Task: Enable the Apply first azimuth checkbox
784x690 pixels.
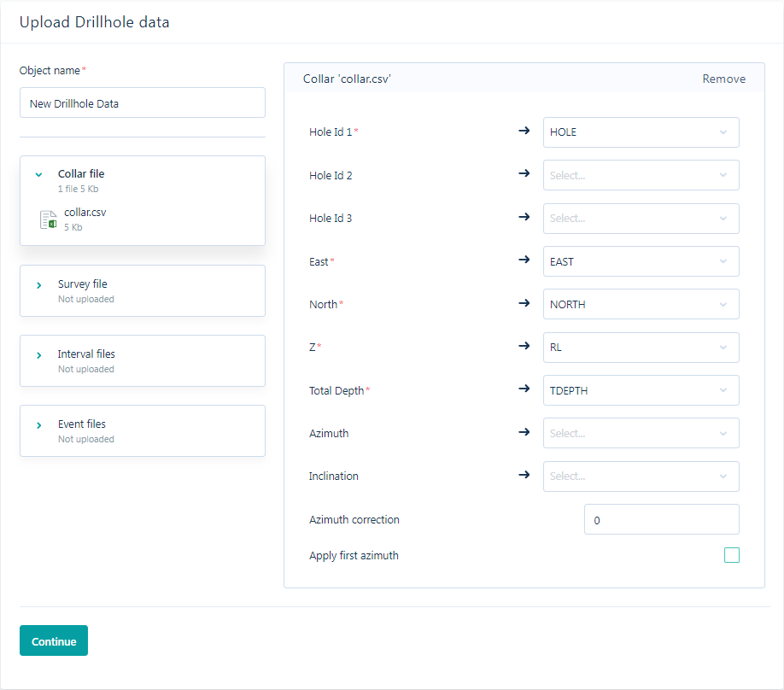Action: (732, 555)
